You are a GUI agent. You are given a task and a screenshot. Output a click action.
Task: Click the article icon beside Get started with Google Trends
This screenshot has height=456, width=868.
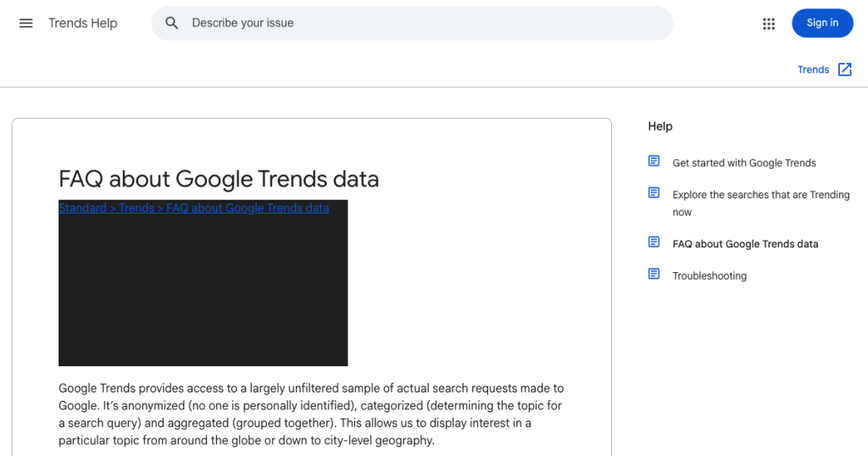[x=654, y=161]
